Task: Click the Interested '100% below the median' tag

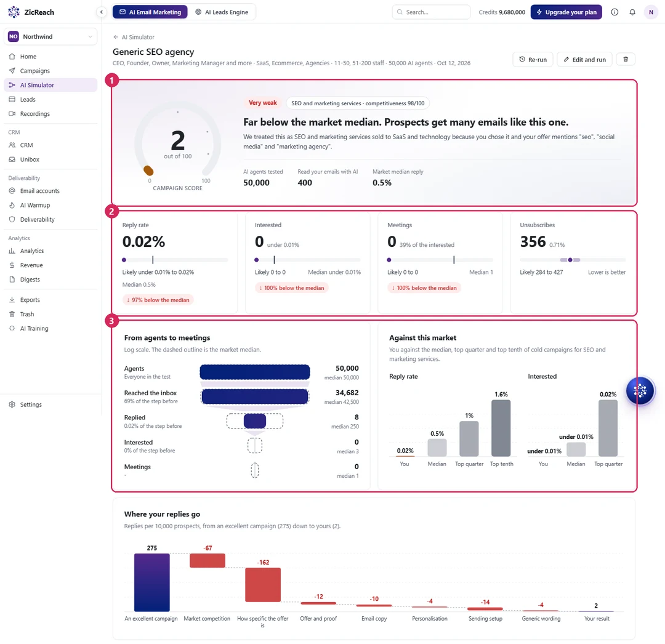Action: [x=291, y=288]
